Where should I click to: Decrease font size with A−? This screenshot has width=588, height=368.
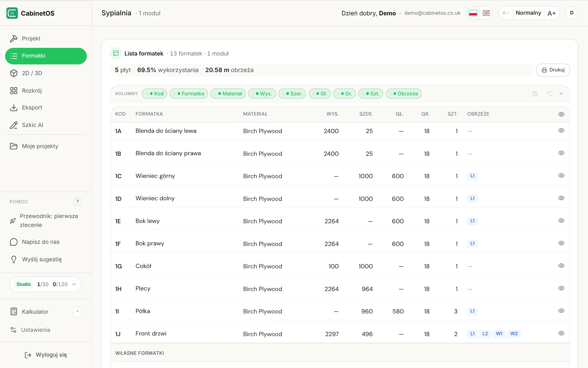[x=506, y=13]
